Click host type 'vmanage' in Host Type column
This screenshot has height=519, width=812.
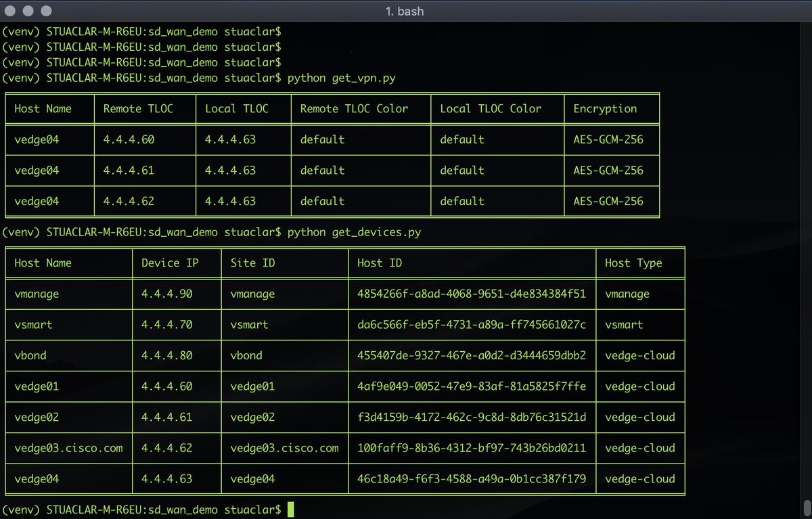click(x=627, y=294)
